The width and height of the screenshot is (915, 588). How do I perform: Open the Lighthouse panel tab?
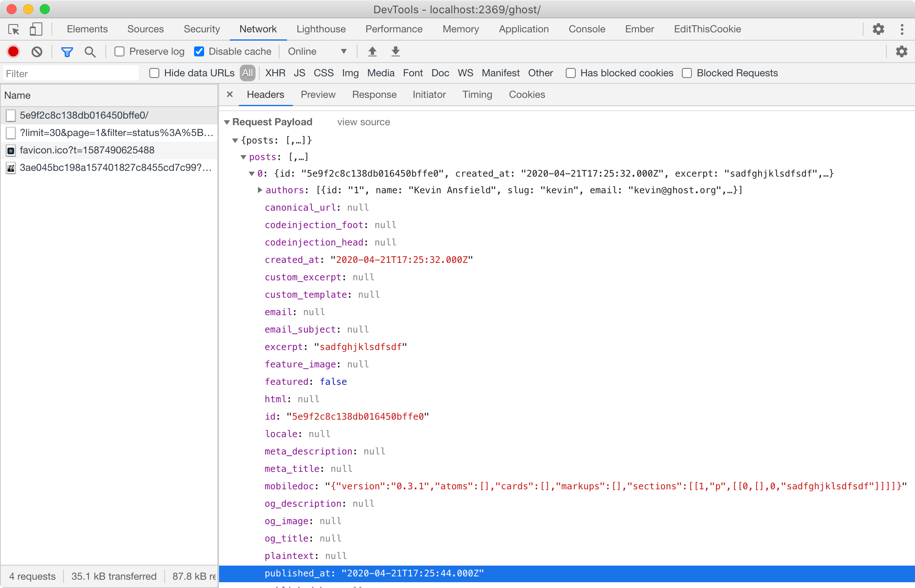[321, 29]
